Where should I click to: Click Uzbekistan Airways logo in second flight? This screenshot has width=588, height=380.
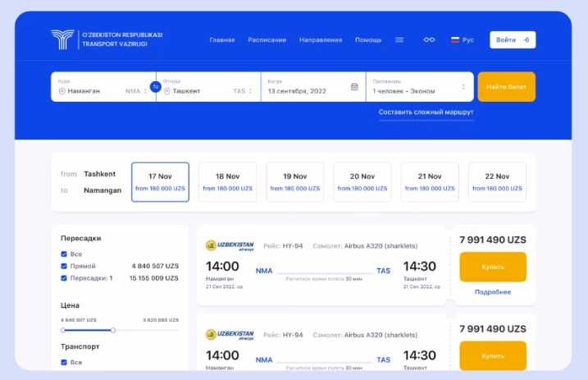[x=230, y=334]
